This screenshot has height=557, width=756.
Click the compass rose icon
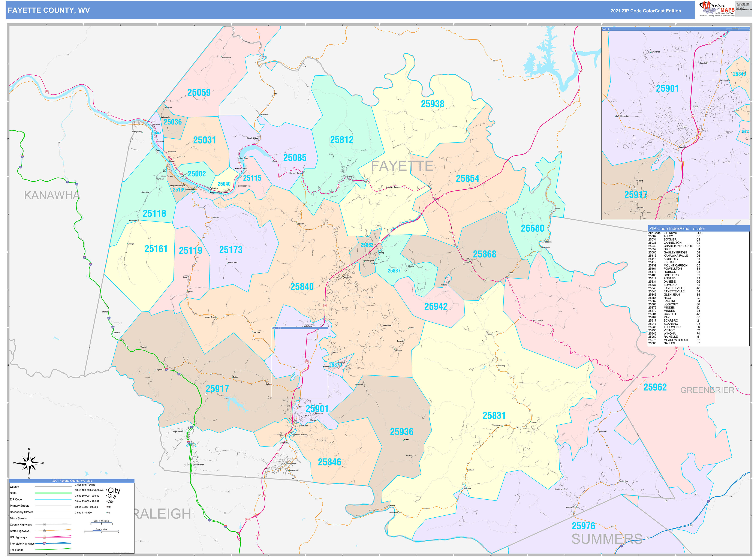pyautogui.click(x=29, y=464)
